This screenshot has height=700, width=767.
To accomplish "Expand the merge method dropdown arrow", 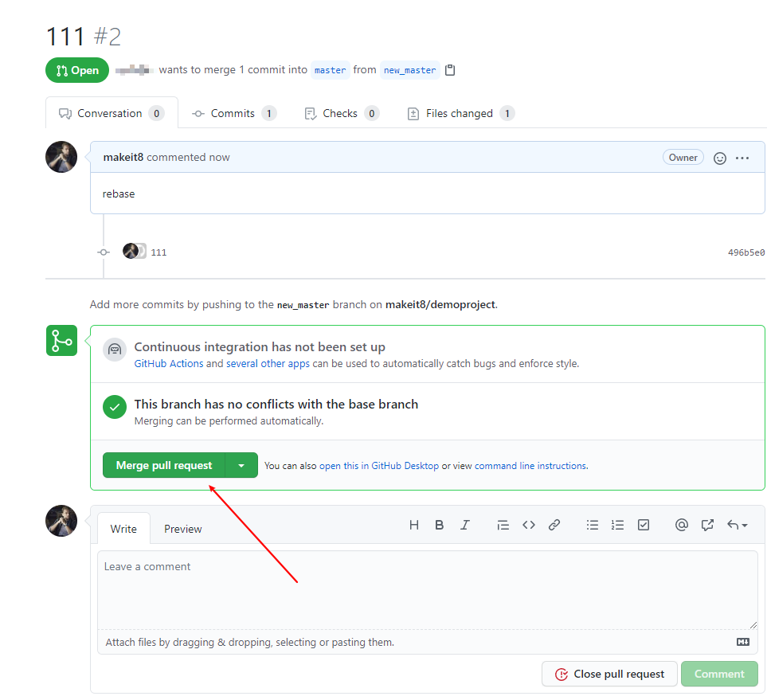I will click(241, 465).
